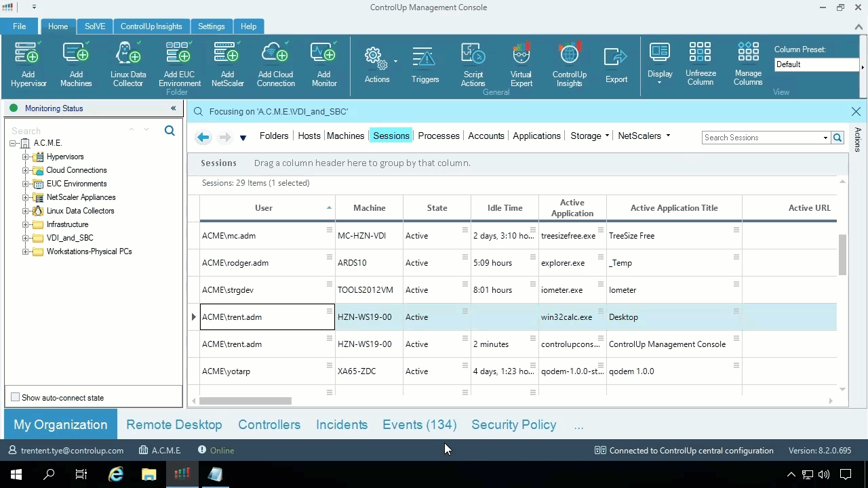This screenshot has width=868, height=488.
Task: Expand the Hypervisors tree node
Action: point(26,157)
